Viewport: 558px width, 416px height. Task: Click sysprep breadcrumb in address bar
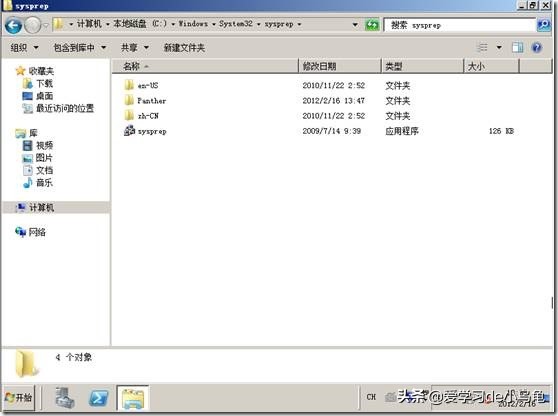[279, 24]
